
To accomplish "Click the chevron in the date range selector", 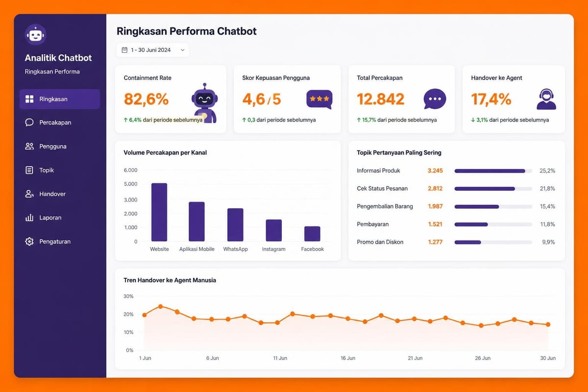I will click(x=182, y=50).
